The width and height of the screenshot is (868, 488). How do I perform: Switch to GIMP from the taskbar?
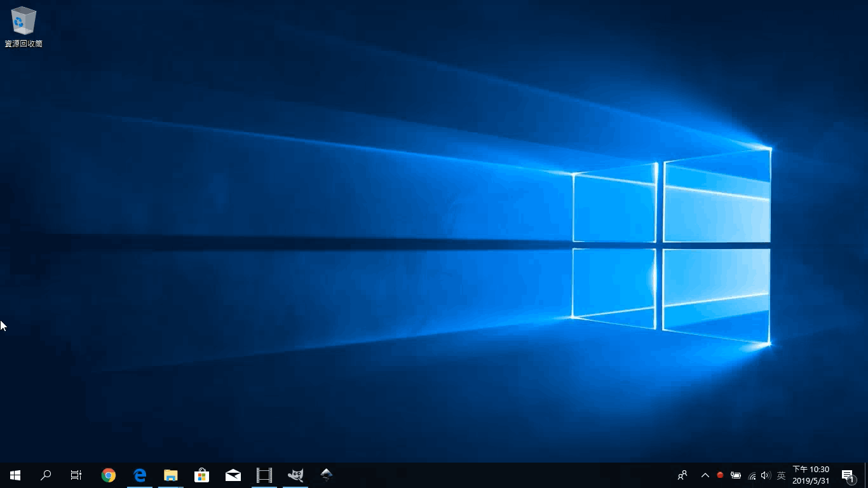[x=295, y=475]
